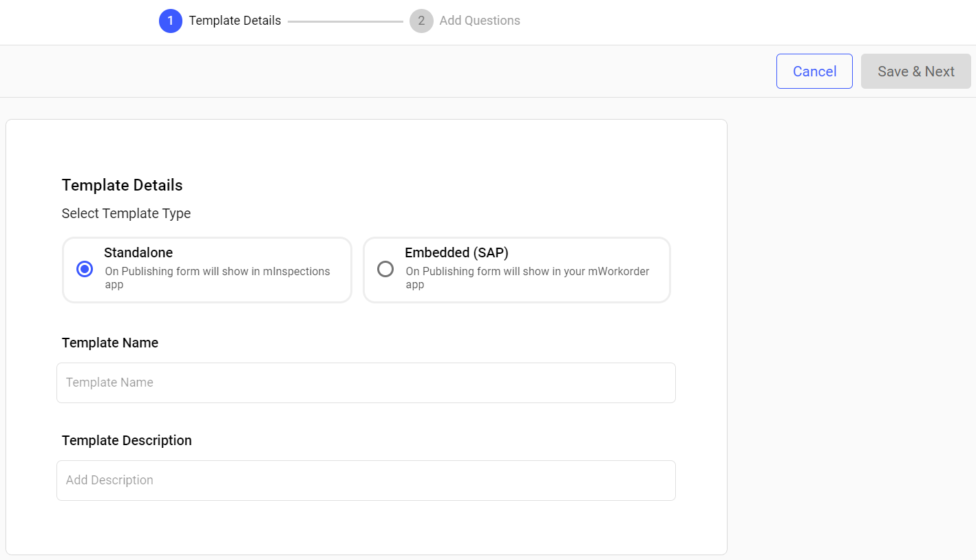Image resolution: width=976 pixels, height=560 pixels.
Task: Go to the "Add Questions" step label
Action: point(480,21)
